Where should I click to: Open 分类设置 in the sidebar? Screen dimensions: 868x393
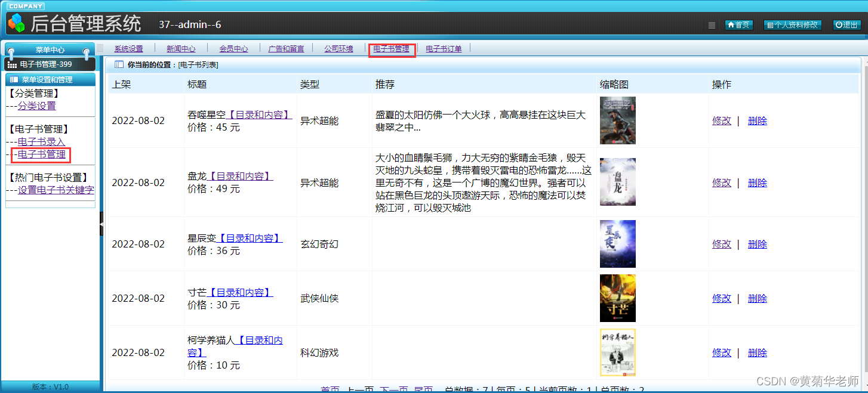click(x=37, y=106)
